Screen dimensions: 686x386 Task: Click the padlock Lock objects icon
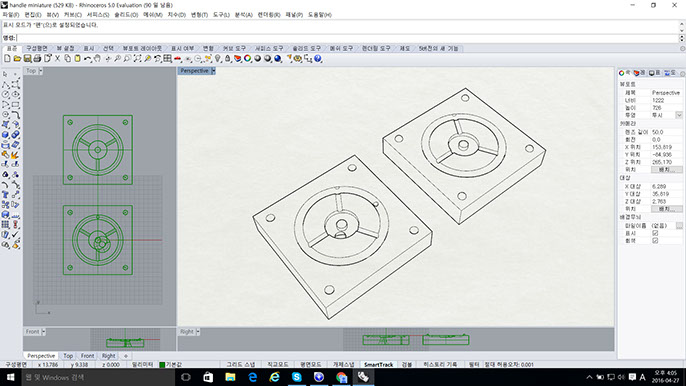[228, 58]
